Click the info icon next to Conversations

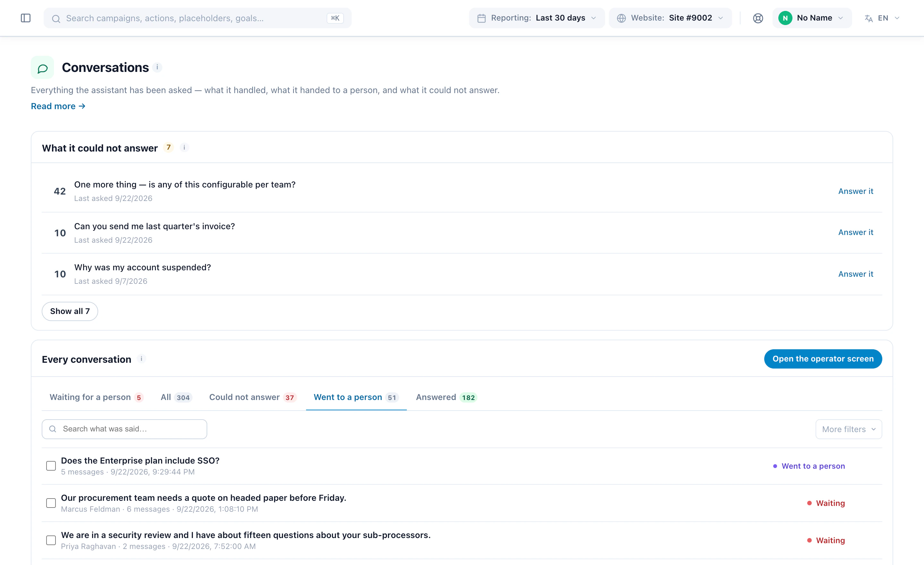(x=157, y=67)
